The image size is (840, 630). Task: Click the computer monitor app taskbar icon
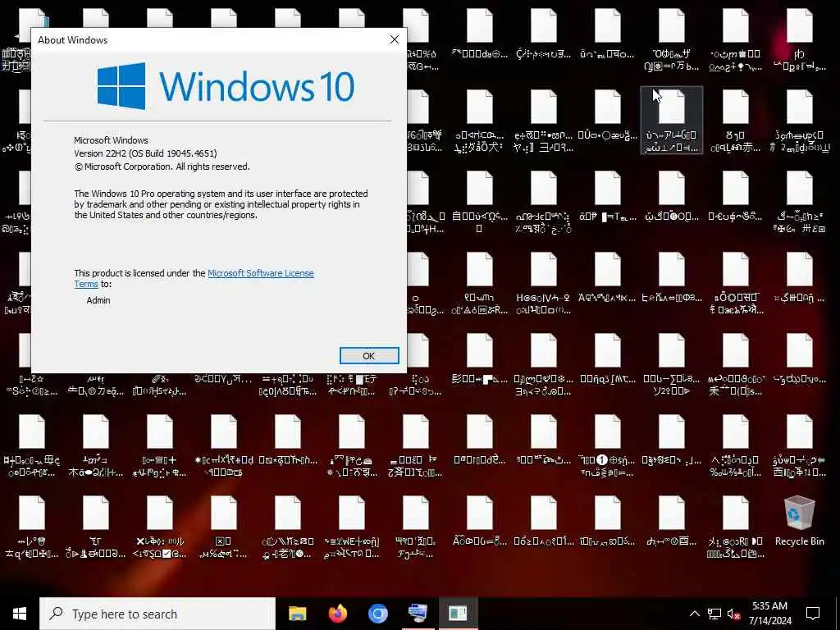click(418, 614)
